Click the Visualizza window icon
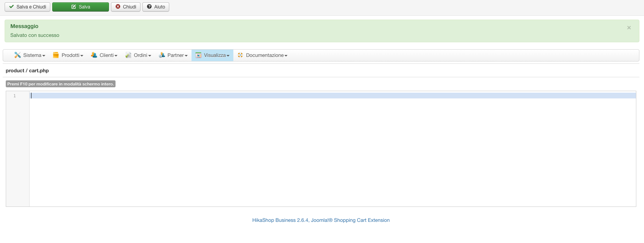This screenshot has width=644, height=243. 198,55
